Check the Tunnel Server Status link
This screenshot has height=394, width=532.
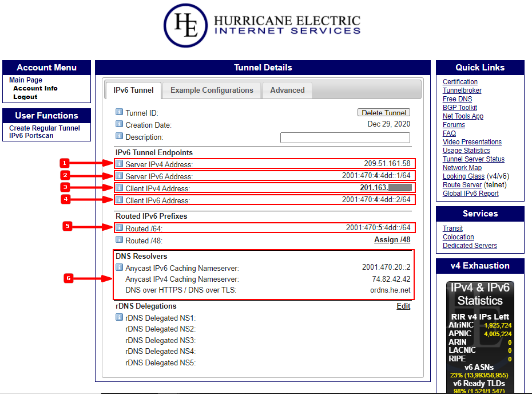[474, 159]
